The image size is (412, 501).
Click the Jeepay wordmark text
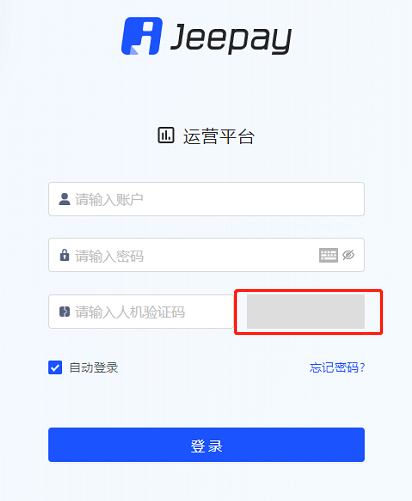click(x=231, y=39)
